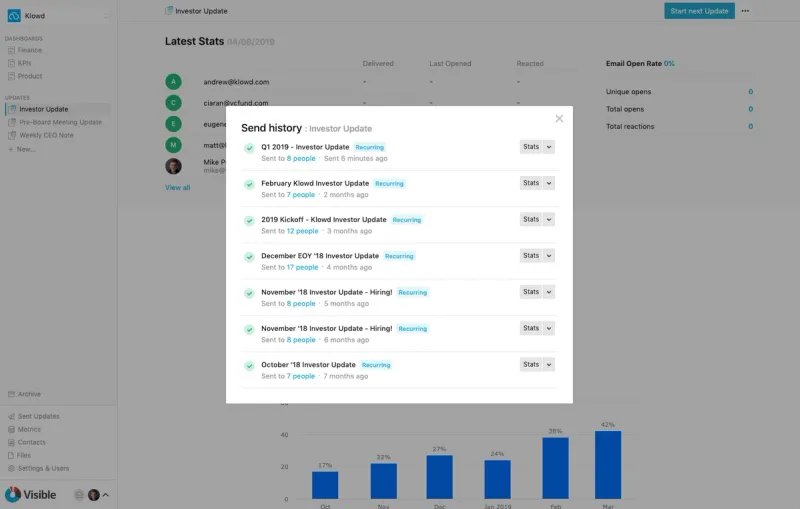Click the user profile avatar at bottom
Viewport: 800px width, 509px height.
(94, 495)
